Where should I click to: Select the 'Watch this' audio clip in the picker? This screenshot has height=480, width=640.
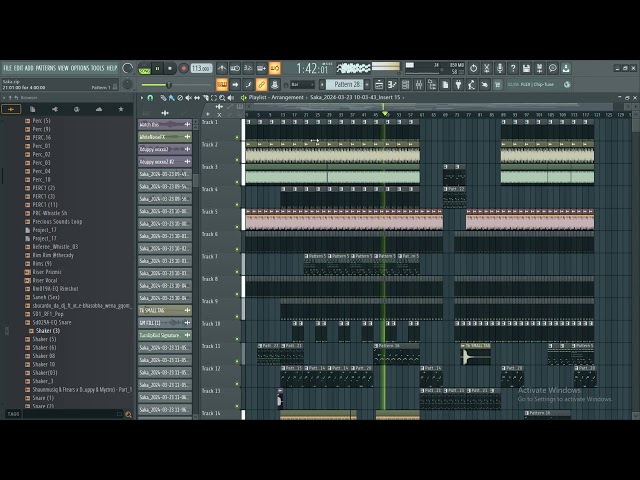[x=165, y=124]
